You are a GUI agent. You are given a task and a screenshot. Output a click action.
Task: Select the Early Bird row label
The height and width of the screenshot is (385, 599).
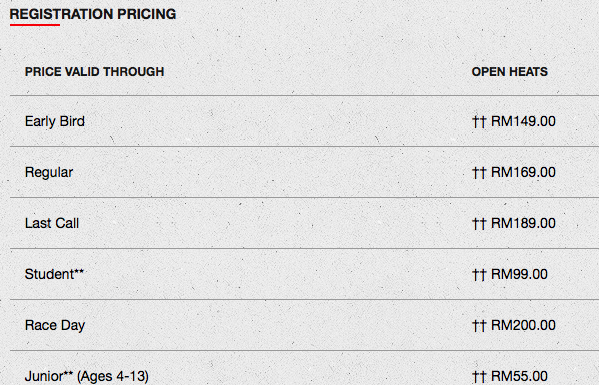point(55,121)
